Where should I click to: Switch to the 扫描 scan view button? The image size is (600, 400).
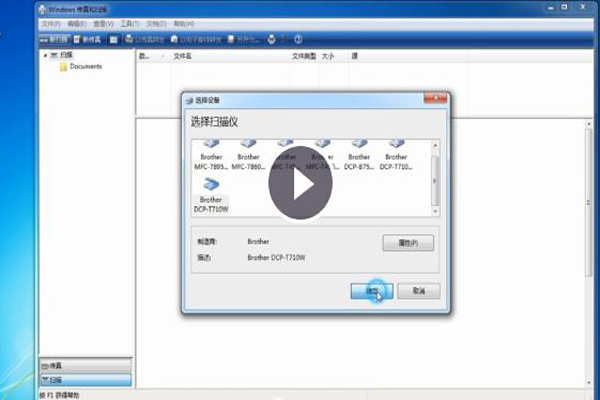pos(86,380)
